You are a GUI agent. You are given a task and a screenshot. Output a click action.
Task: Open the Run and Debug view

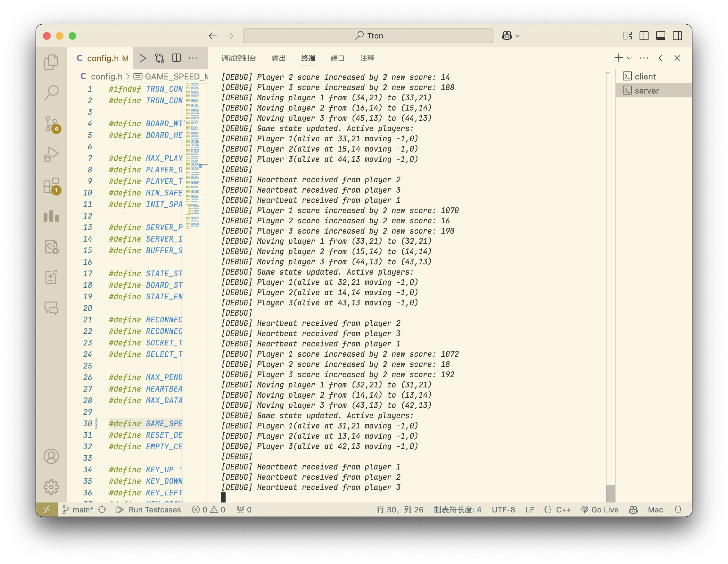[51, 155]
